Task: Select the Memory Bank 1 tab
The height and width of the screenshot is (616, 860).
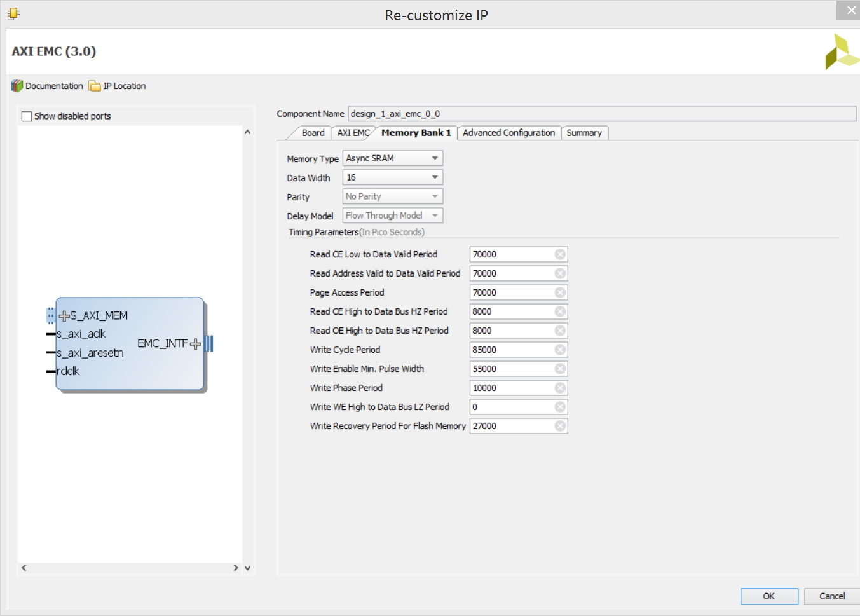Action: point(416,133)
